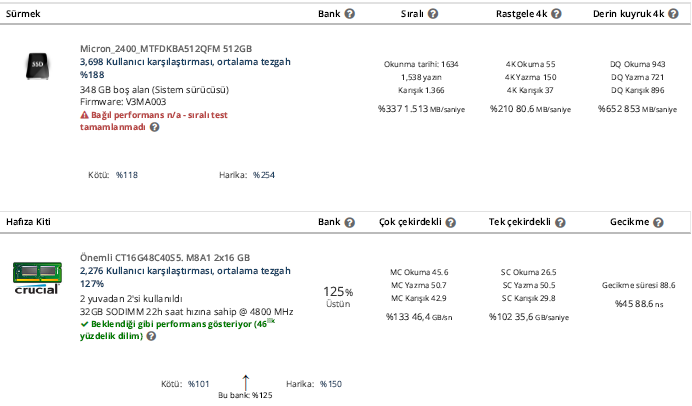Click the Bu bank %125 arrow marker
The image size is (692, 406).
[x=246, y=381]
